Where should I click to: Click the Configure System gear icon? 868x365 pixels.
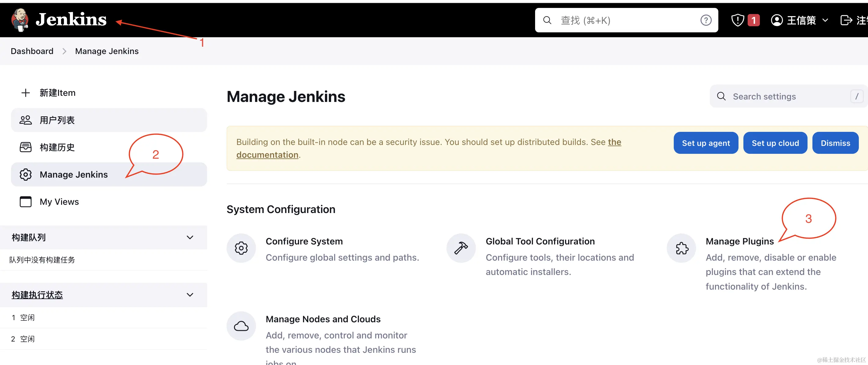click(241, 248)
